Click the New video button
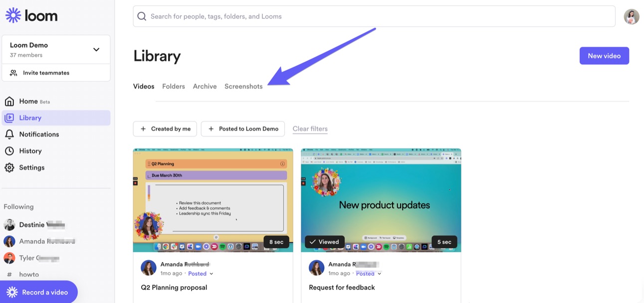 click(604, 56)
